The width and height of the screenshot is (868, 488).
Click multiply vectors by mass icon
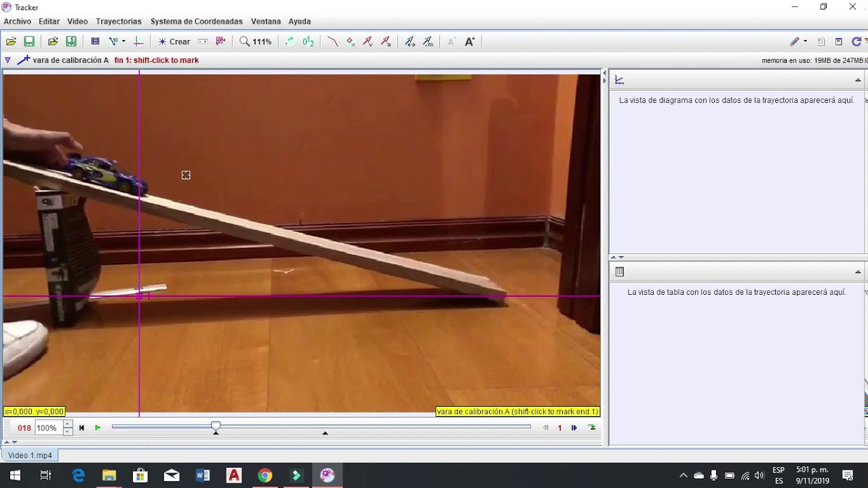pyautogui.click(x=428, y=41)
